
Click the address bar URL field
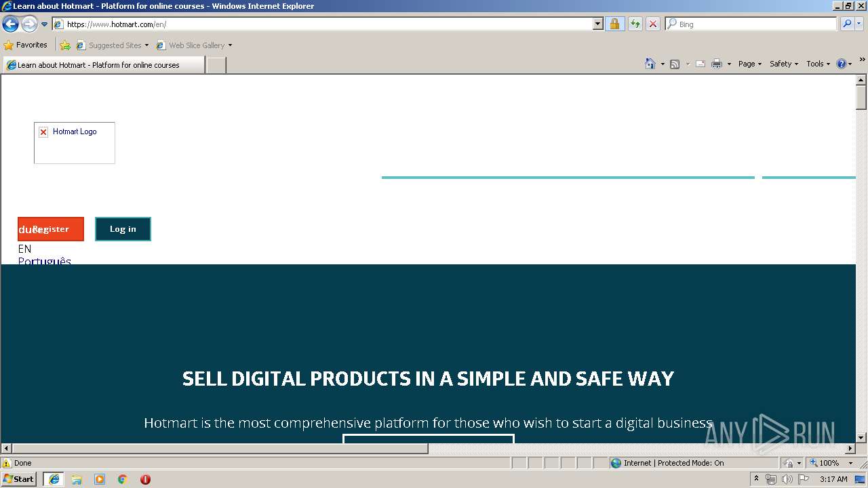pos(322,24)
